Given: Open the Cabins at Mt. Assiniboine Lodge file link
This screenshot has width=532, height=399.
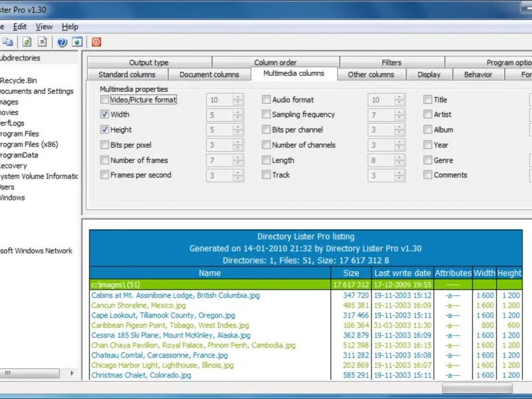Looking at the screenshot, I should (176, 295).
